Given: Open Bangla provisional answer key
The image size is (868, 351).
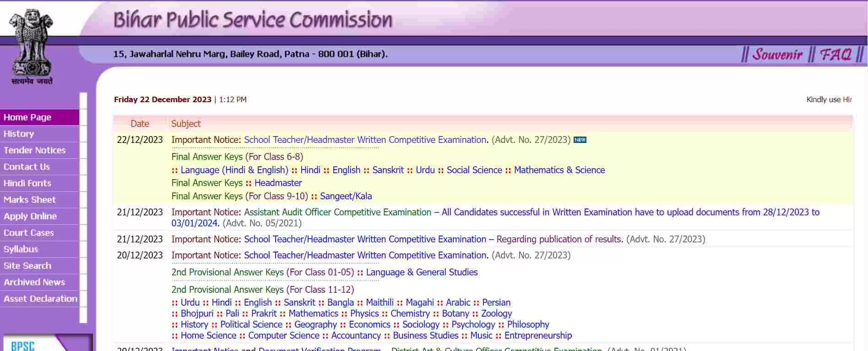Looking at the screenshot, I should click(341, 302).
